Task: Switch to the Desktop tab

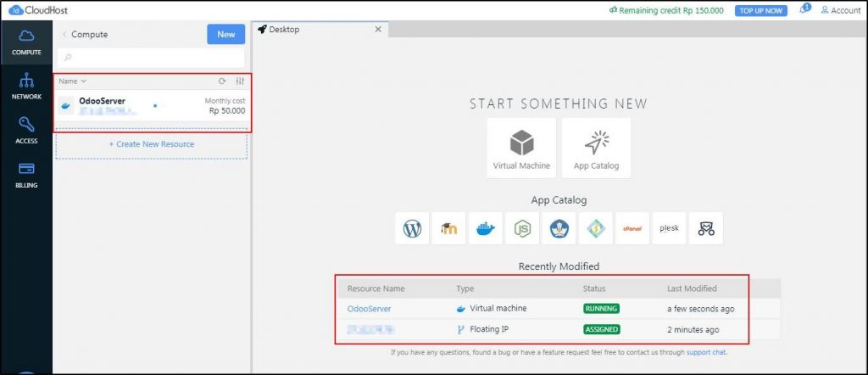Action: (x=285, y=30)
